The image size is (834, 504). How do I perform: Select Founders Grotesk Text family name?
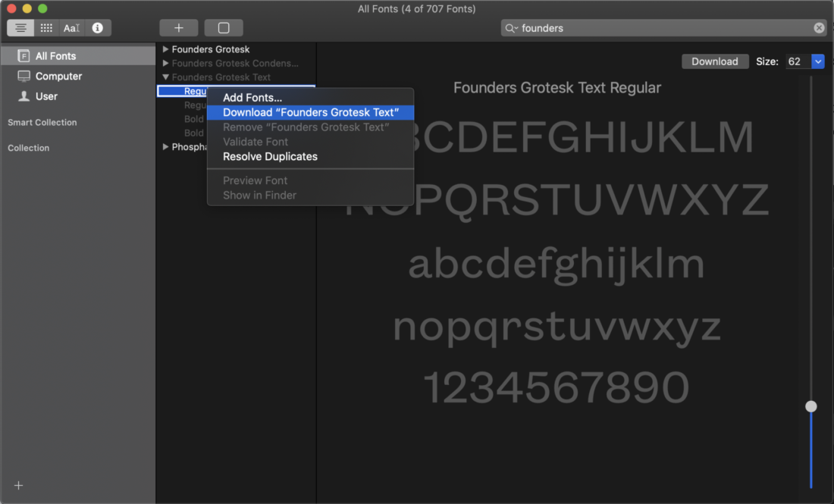point(221,77)
